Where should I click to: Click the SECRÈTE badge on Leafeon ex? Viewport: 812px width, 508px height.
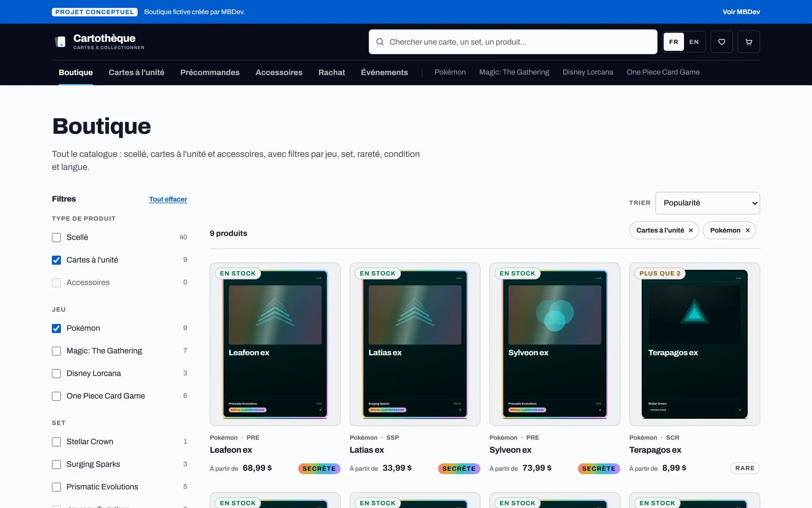click(x=319, y=469)
